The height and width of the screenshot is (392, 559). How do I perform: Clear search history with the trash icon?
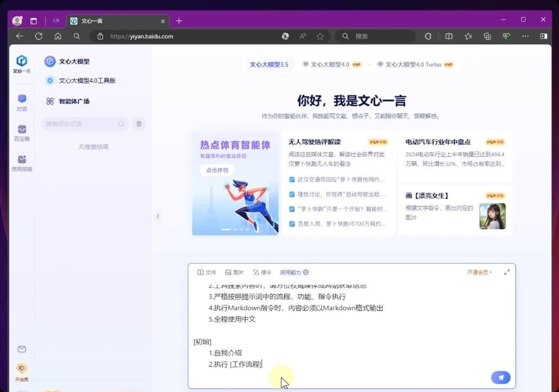point(139,124)
